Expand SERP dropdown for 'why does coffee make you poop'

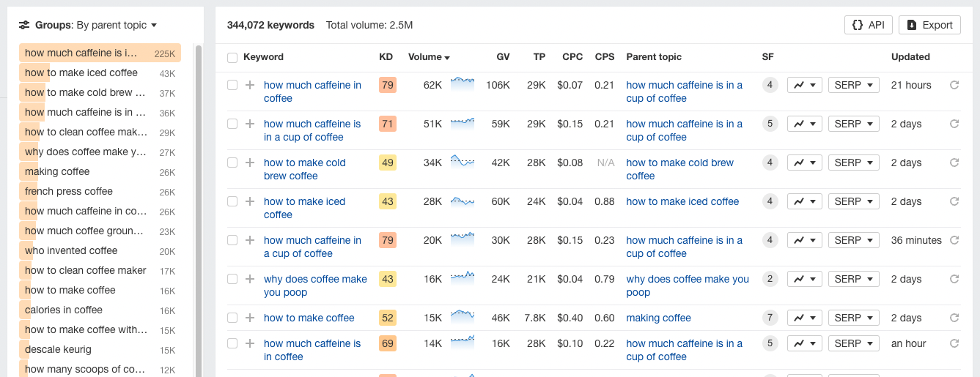854,279
